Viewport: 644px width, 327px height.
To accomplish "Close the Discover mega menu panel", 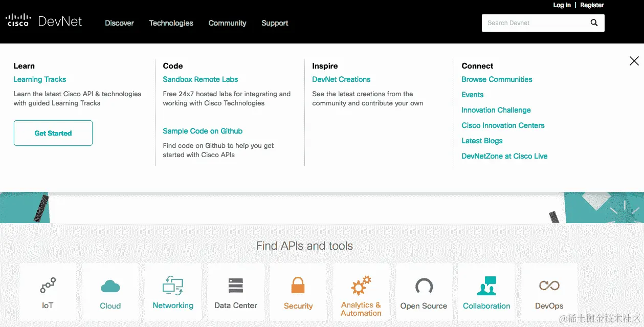I will click(634, 61).
